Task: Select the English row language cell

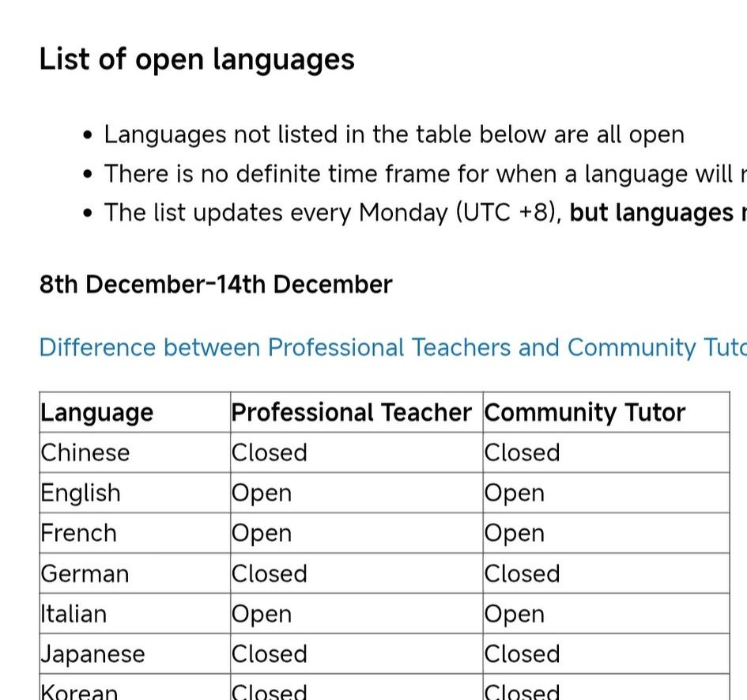Action: [135, 493]
